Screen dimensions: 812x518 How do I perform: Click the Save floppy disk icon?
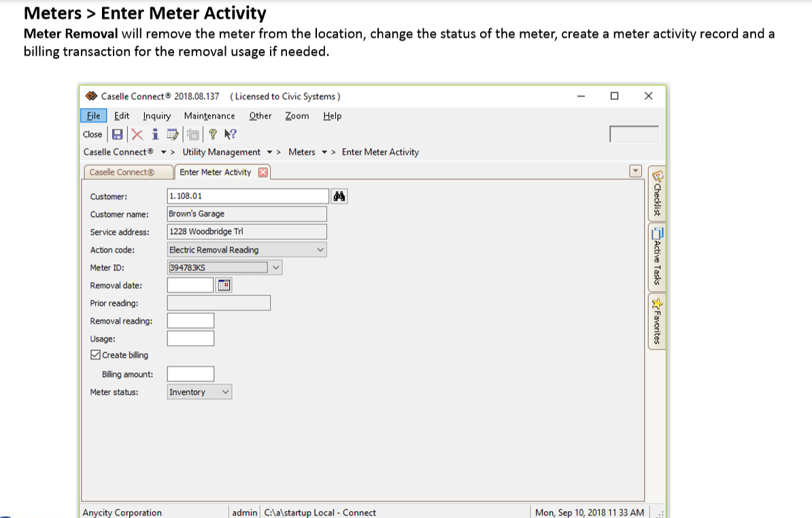click(x=117, y=135)
